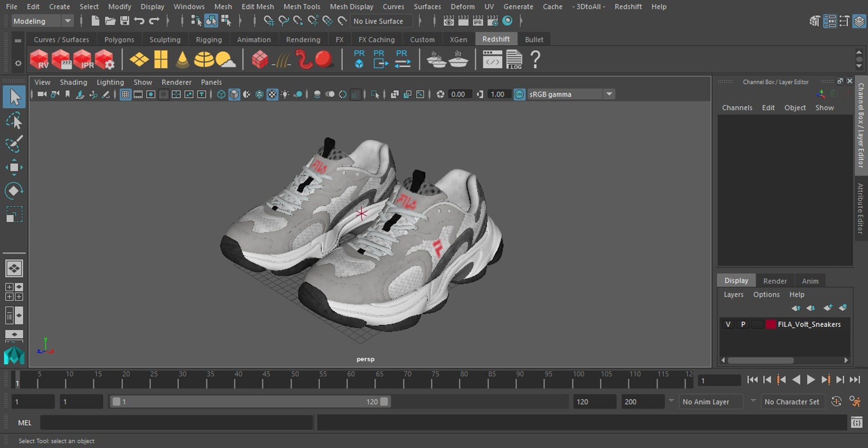
Task: Open the sRGB gamma view transform dropdown
Action: [x=571, y=94]
